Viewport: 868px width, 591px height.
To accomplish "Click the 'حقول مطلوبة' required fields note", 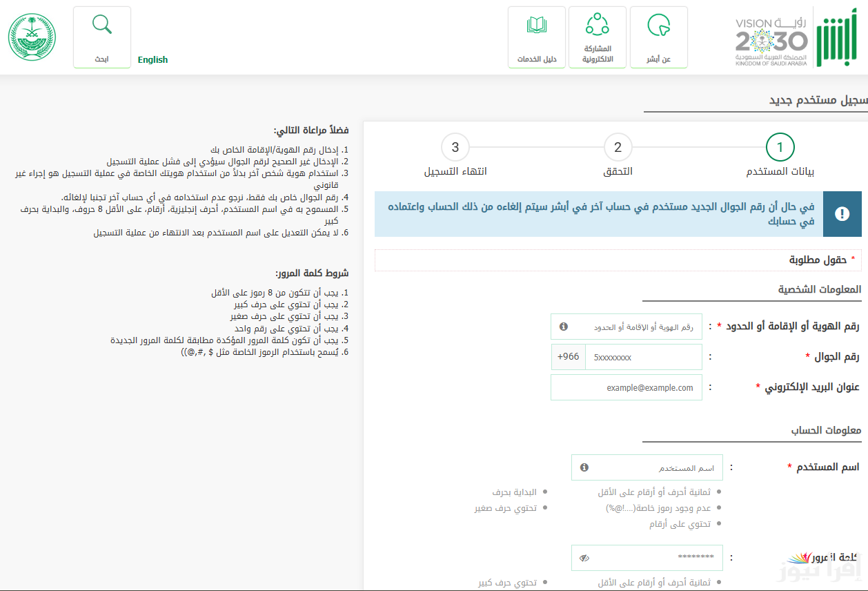I will pos(818,260).
